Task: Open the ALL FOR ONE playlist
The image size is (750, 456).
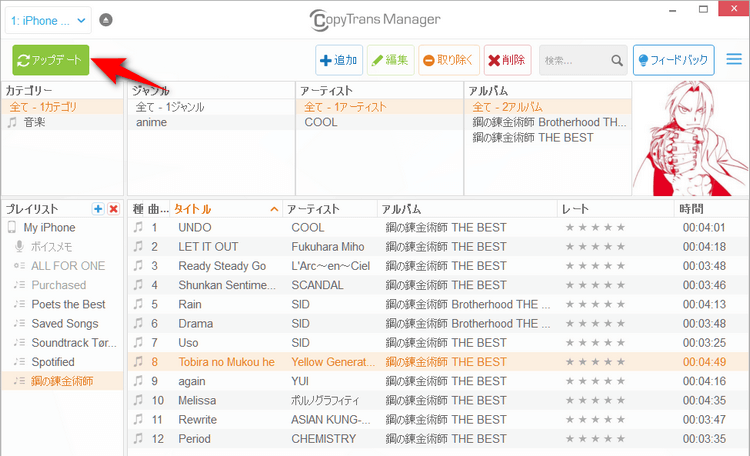Action: coord(62,266)
